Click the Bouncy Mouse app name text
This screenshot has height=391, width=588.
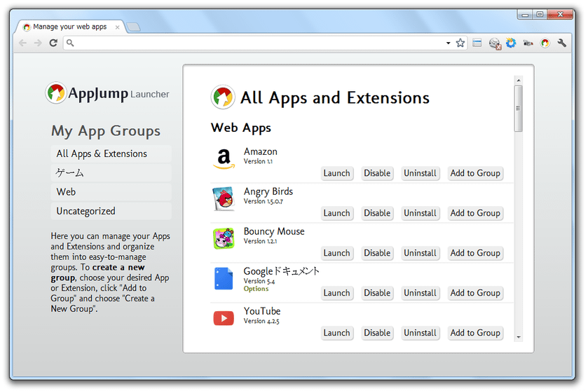coord(274,231)
